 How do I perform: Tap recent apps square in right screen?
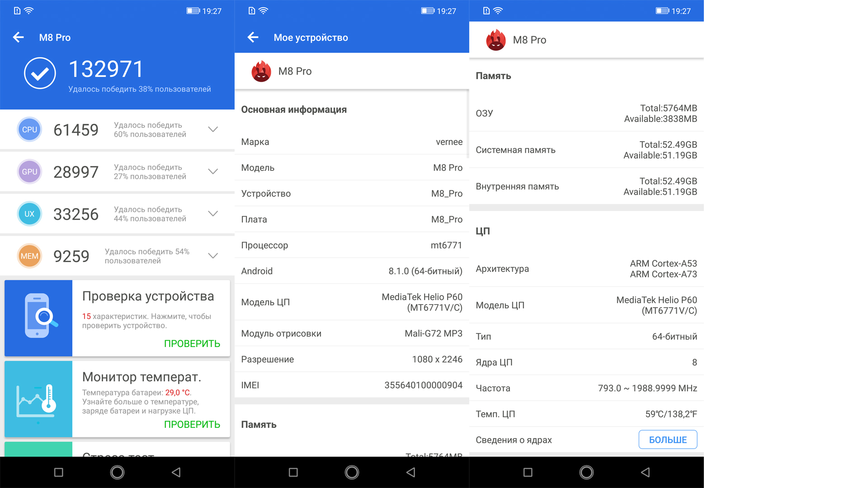coord(528,472)
